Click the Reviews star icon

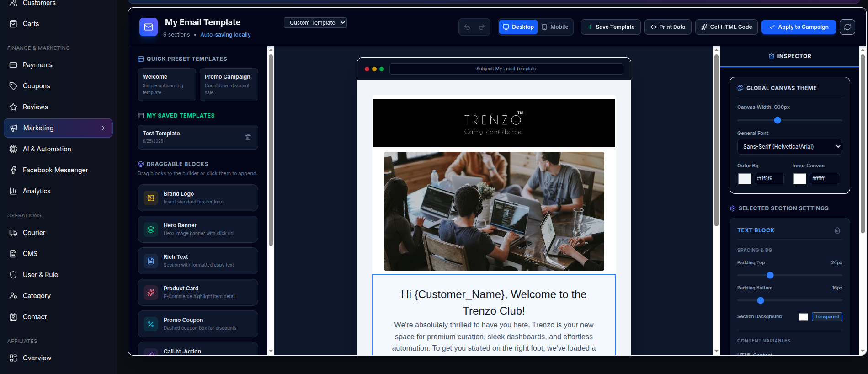[13, 107]
